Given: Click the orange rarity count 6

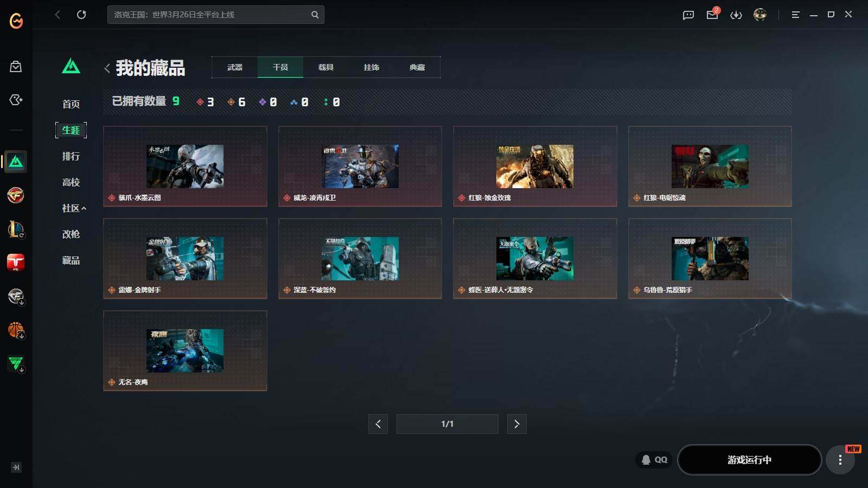Looking at the screenshot, I should pyautogui.click(x=237, y=102).
